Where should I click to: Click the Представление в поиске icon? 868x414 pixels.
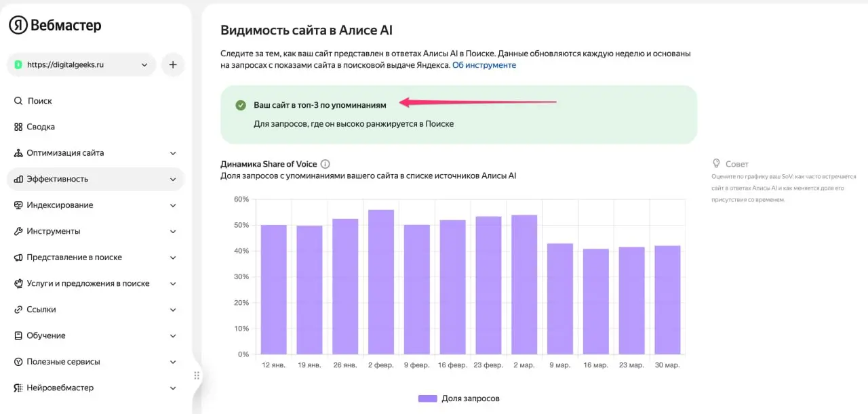[18, 257]
